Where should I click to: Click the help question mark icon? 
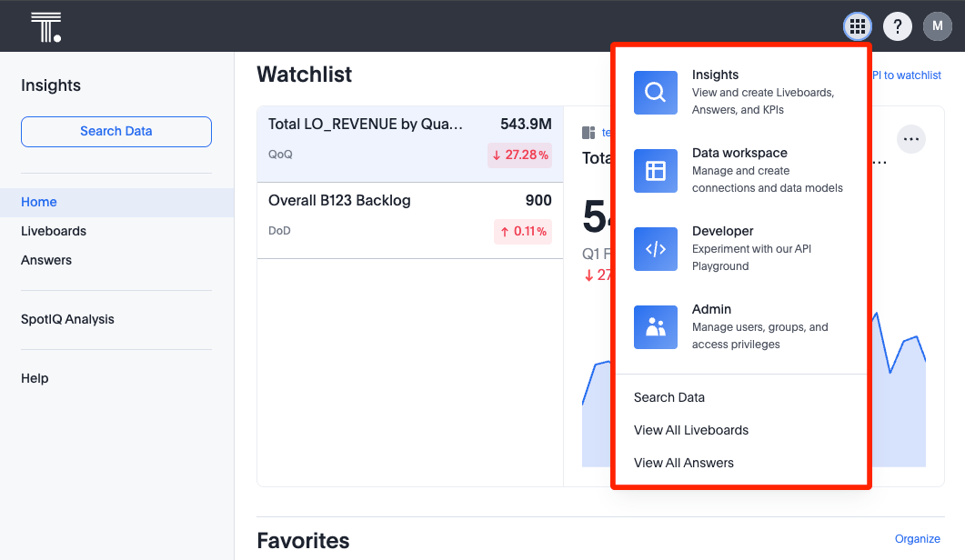pos(898,26)
